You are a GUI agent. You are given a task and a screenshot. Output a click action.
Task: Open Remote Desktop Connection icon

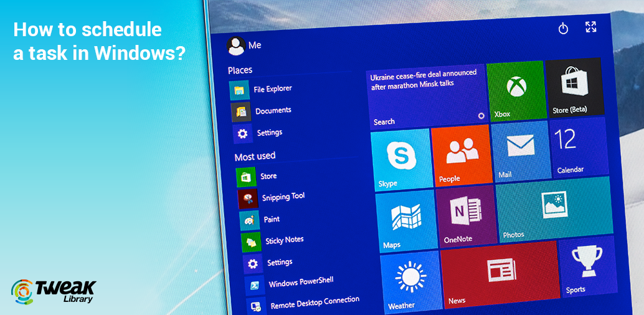click(256, 306)
